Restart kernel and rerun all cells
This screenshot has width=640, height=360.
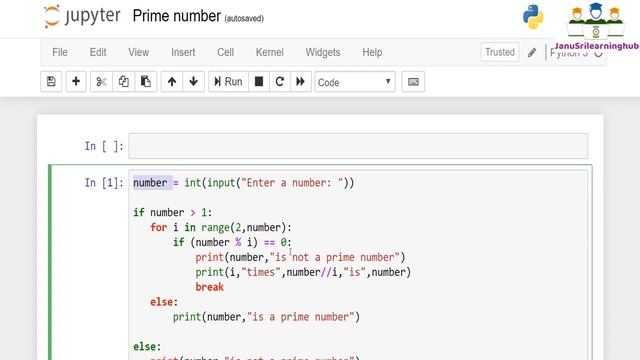point(301,82)
